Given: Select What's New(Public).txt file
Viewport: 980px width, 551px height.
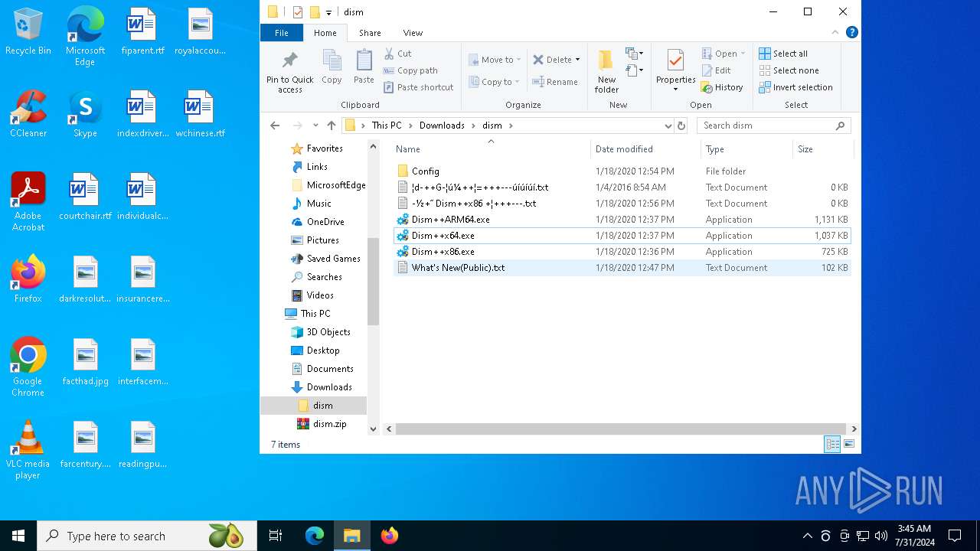Looking at the screenshot, I should pos(622,268).
